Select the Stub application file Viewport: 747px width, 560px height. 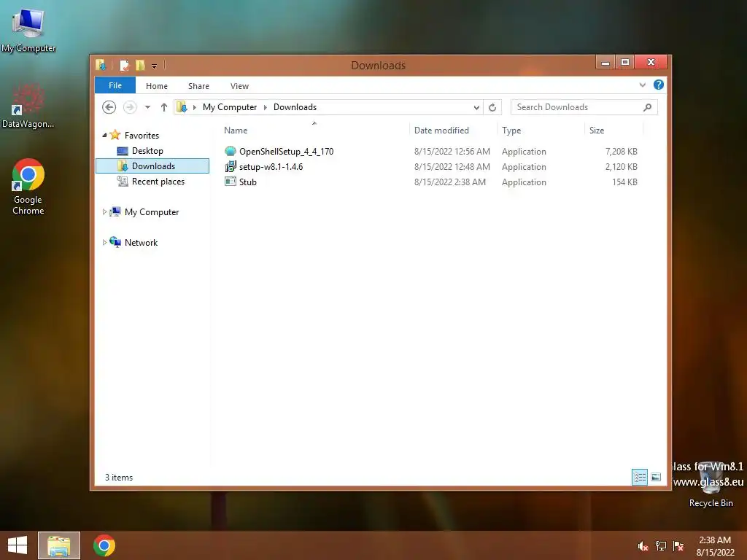tap(248, 182)
